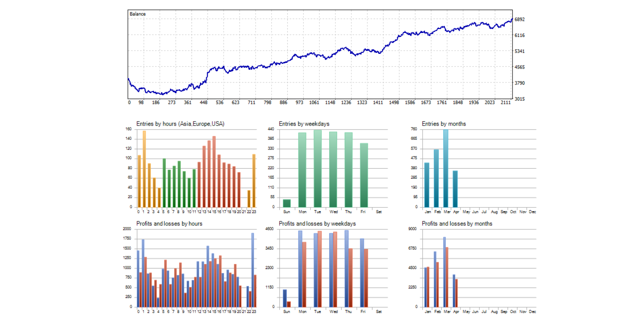Select the Mar bar in Entries by months
Screen dimensions: 644x322
coord(446,168)
